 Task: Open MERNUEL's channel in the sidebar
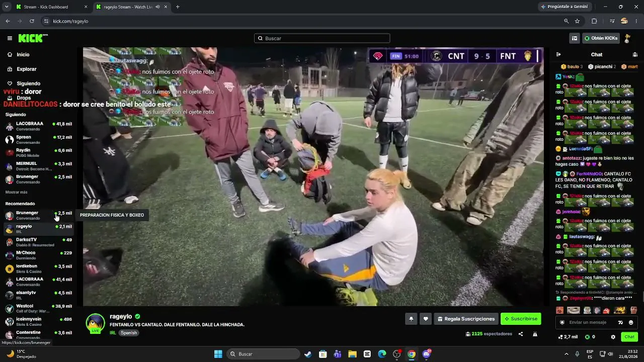(38, 166)
